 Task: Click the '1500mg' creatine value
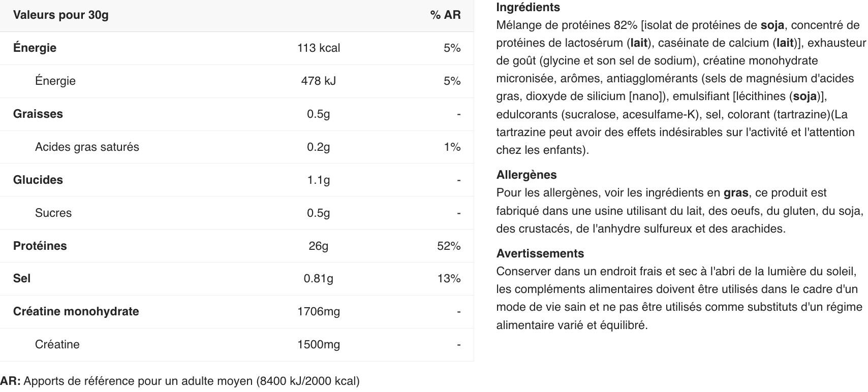pyautogui.click(x=319, y=344)
